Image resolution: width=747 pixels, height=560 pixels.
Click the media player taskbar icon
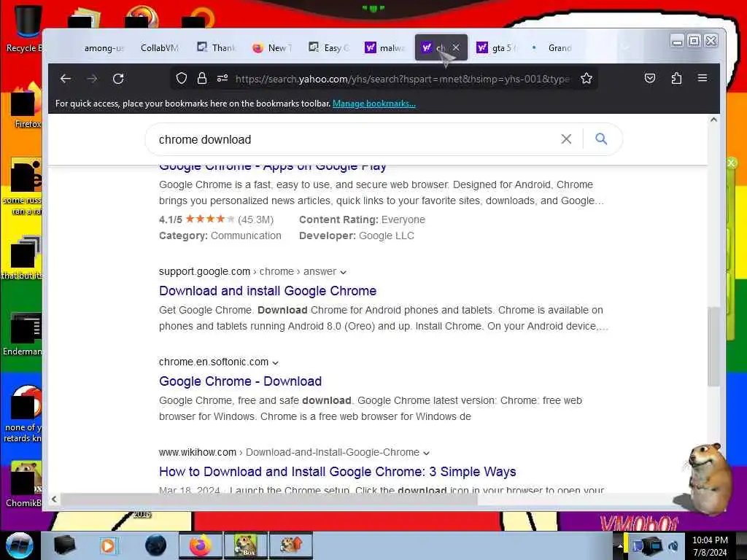pyautogui.click(x=109, y=545)
